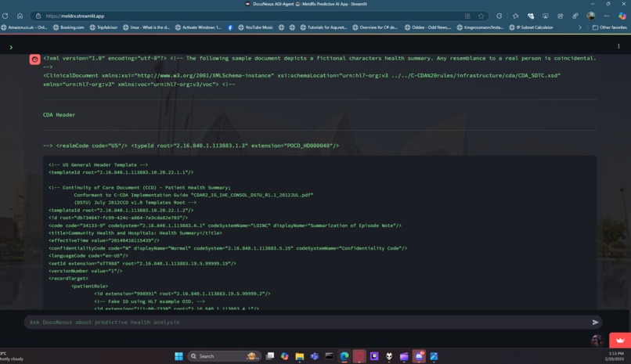Image resolution: width=631 pixels, height=364 pixels.
Task: Open Task View on the taskbar
Action: [x=270, y=356]
